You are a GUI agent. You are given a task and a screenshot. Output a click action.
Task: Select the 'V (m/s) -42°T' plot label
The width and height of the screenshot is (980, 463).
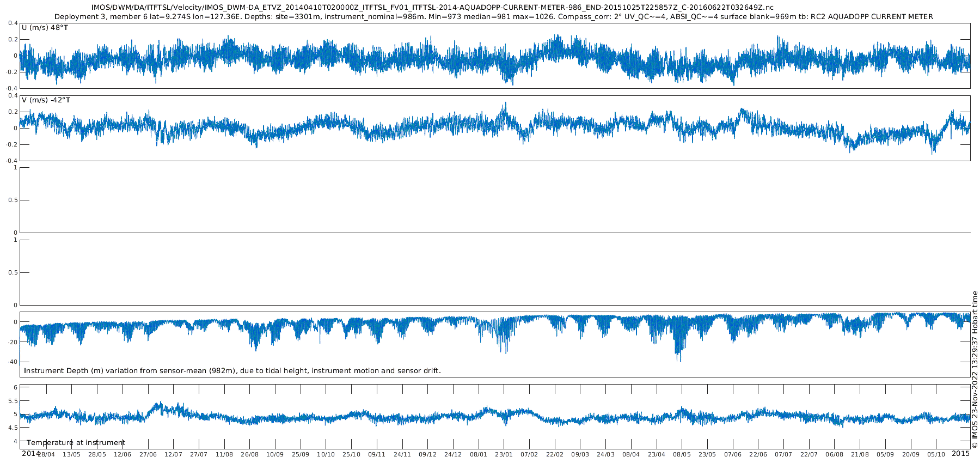[46, 100]
